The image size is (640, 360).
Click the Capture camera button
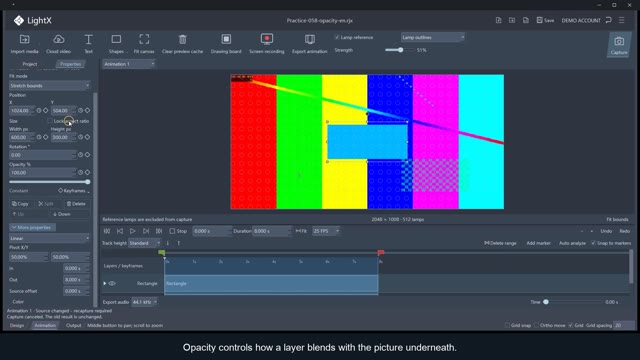pyautogui.click(x=619, y=45)
